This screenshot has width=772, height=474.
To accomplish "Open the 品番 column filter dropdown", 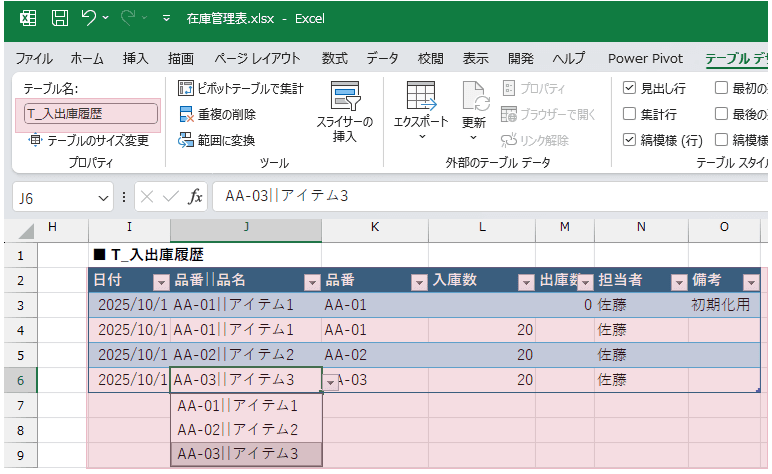I will click(x=419, y=283).
